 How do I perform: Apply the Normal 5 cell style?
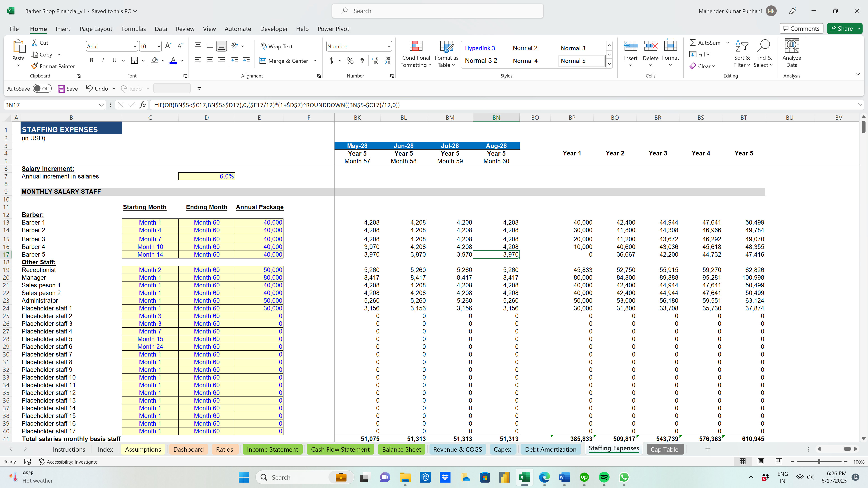[581, 61]
